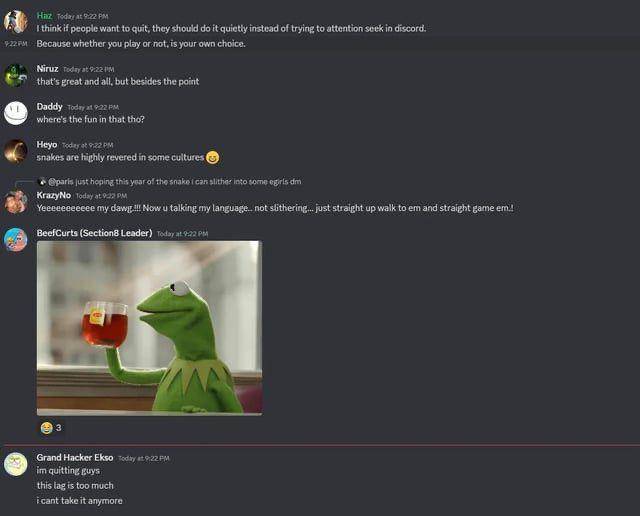Open Daddy's smiley face avatar
The width and height of the screenshot is (640, 516).
(x=16, y=113)
